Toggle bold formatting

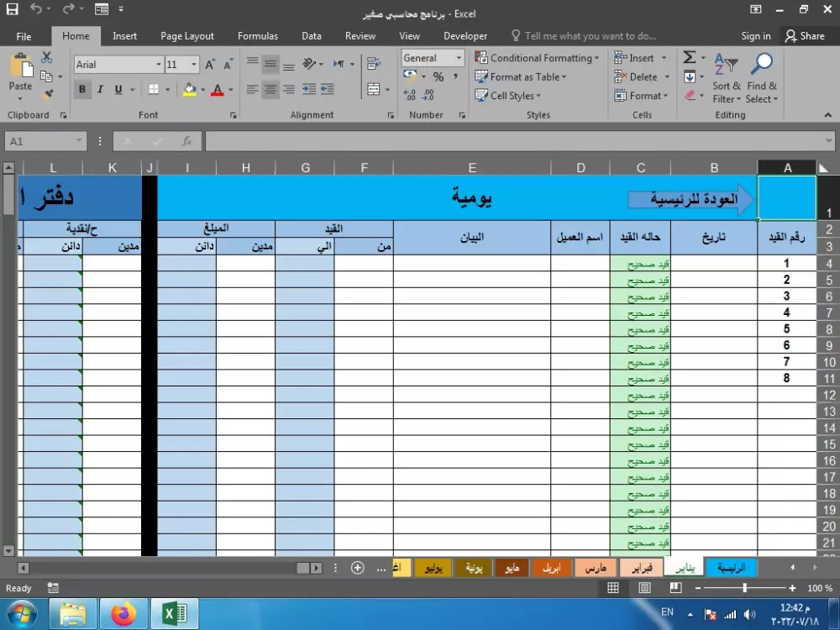(81, 88)
